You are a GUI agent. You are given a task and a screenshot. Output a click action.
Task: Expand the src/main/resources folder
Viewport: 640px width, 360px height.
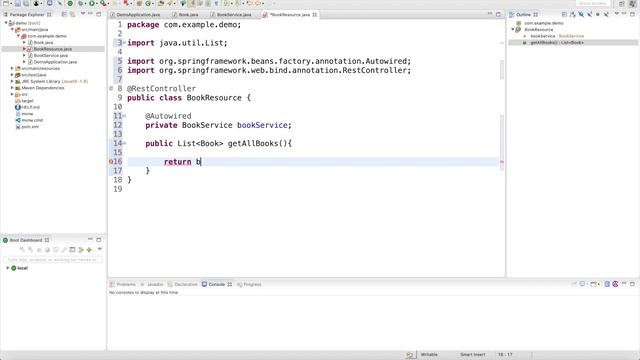point(12,69)
